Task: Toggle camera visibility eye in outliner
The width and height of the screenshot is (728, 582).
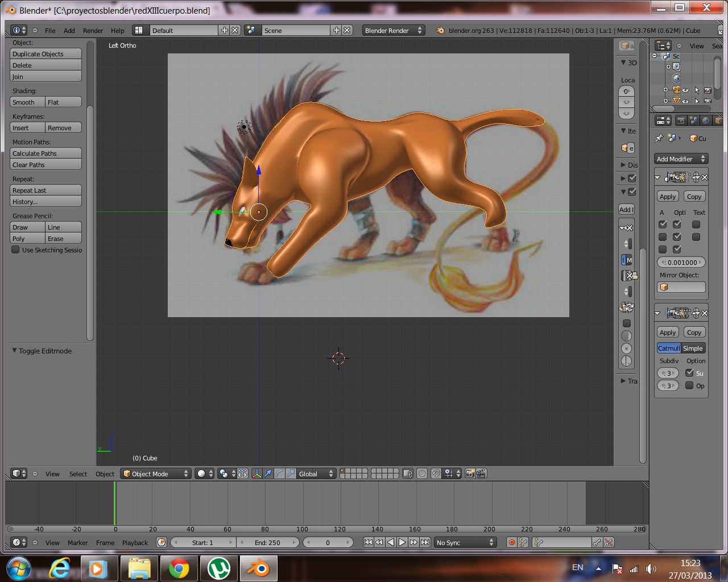Action: pyautogui.click(x=685, y=90)
